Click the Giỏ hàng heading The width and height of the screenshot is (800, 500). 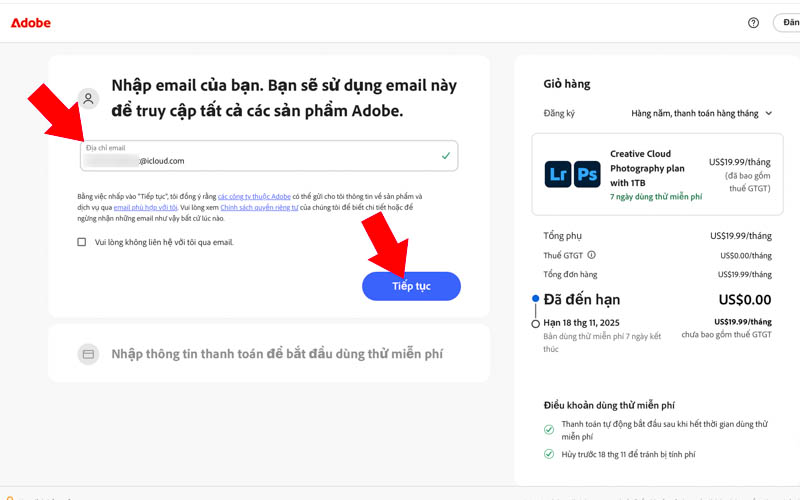pyautogui.click(x=566, y=84)
